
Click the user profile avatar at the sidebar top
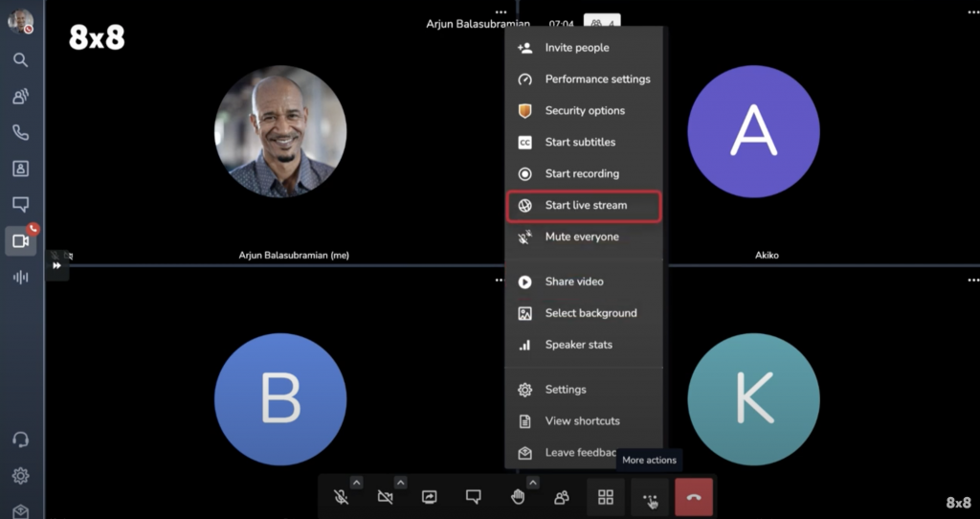[x=20, y=21]
